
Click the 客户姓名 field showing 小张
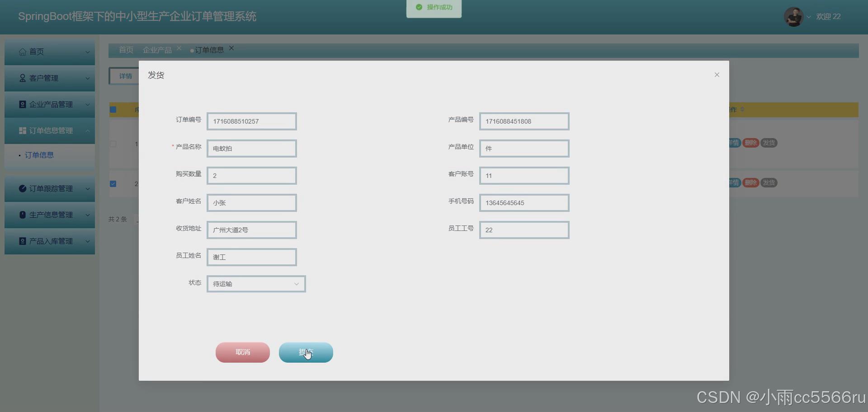[252, 203]
